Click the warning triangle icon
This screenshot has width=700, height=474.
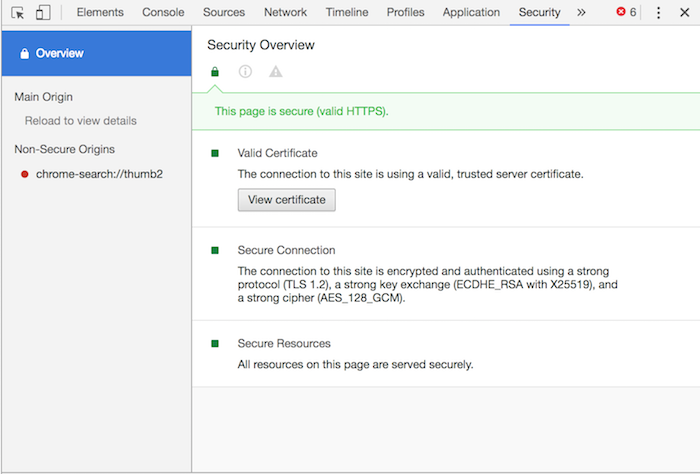click(x=276, y=72)
